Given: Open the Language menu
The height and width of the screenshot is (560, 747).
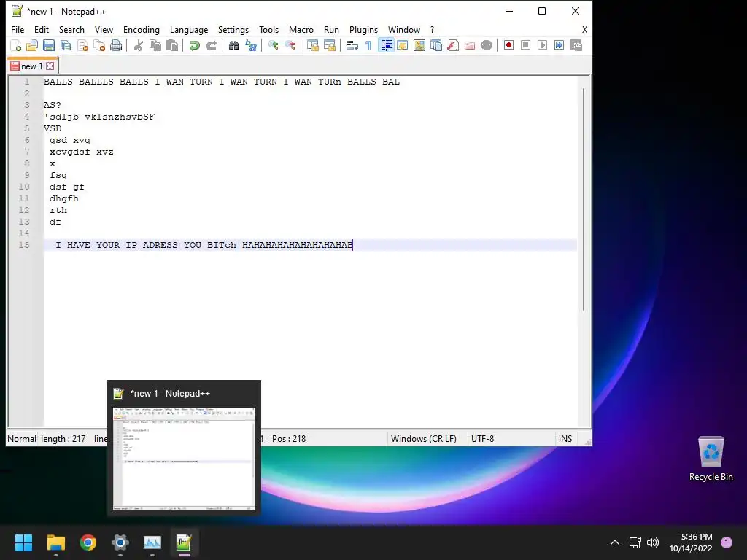Looking at the screenshot, I should point(189,29).
